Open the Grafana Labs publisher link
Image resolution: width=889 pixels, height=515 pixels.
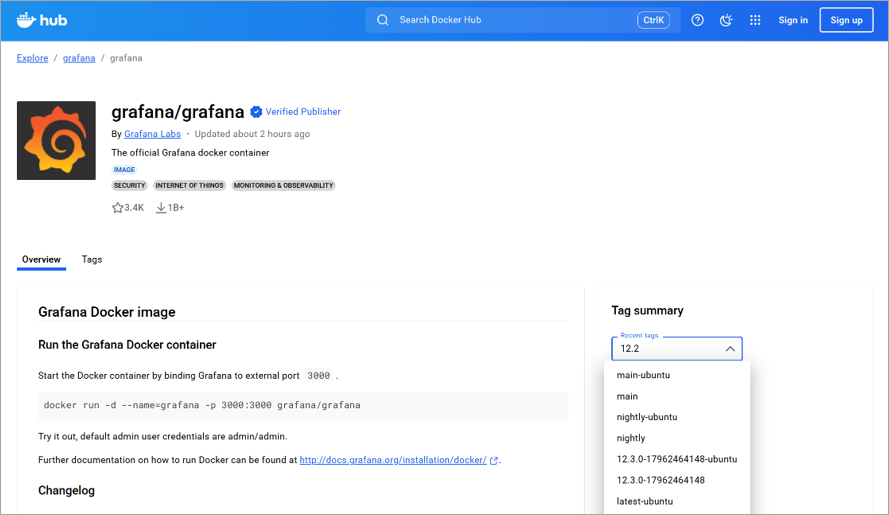point(152,134)
